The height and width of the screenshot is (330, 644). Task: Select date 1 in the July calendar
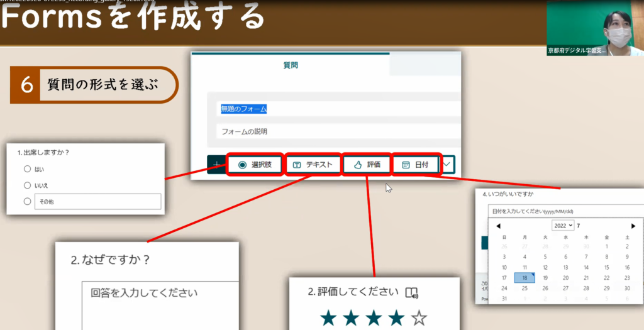tap(607, 246)
